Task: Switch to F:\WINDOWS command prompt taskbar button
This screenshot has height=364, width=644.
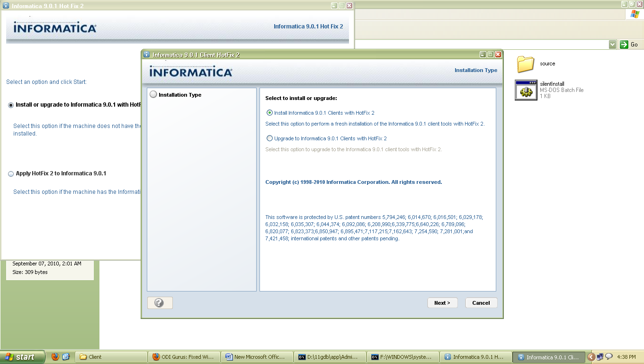Action: pyautogui.click(x=403, y=357)
